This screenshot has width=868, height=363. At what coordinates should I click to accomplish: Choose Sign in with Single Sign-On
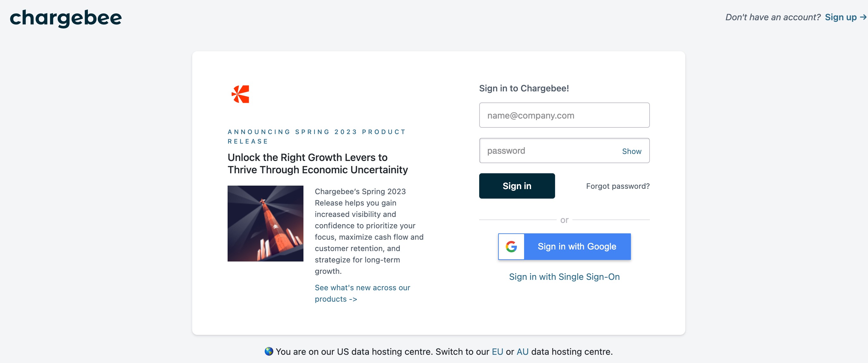[x=564, y=277]
